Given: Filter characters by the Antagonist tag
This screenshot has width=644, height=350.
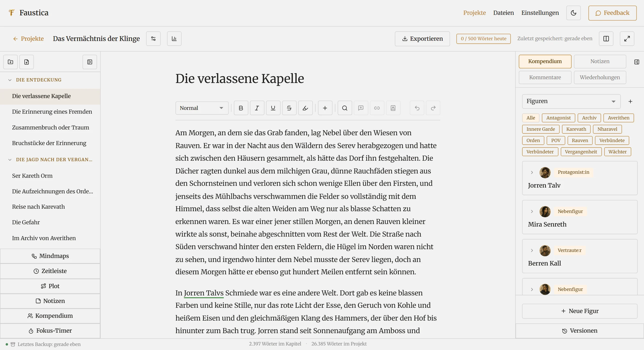Looking at the screenshot, I should pyautogui.click(x=558, y=118).
